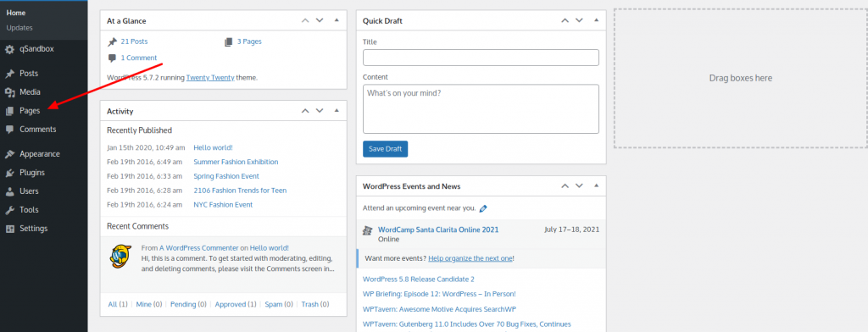Open Summer Fashion Exhibition post

click(236, 162)
